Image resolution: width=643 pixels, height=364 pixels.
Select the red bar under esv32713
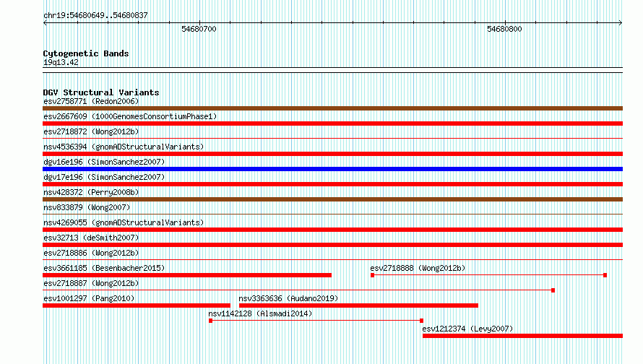pos(332,245)
